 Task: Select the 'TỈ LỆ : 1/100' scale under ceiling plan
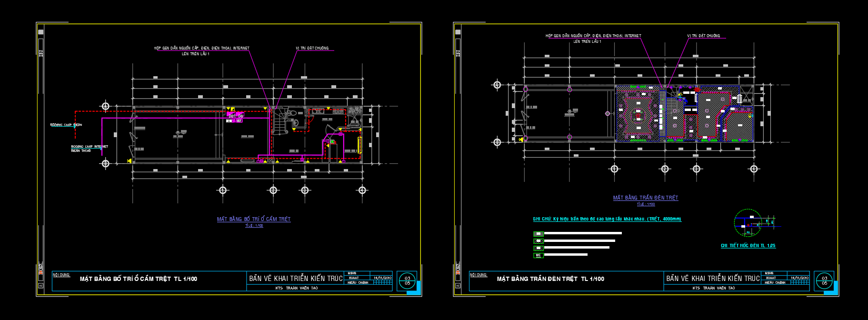[646, 204]
